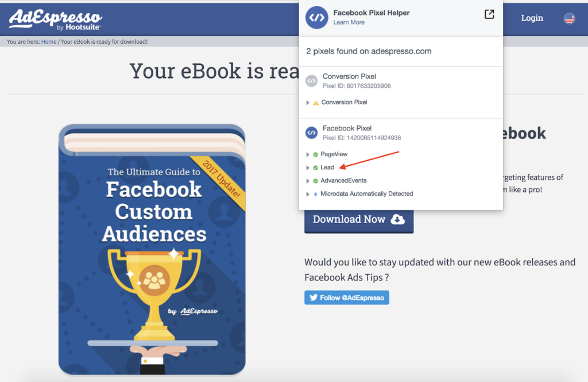Click the Twitter bird icon on Follow button

tap(314, 298)
